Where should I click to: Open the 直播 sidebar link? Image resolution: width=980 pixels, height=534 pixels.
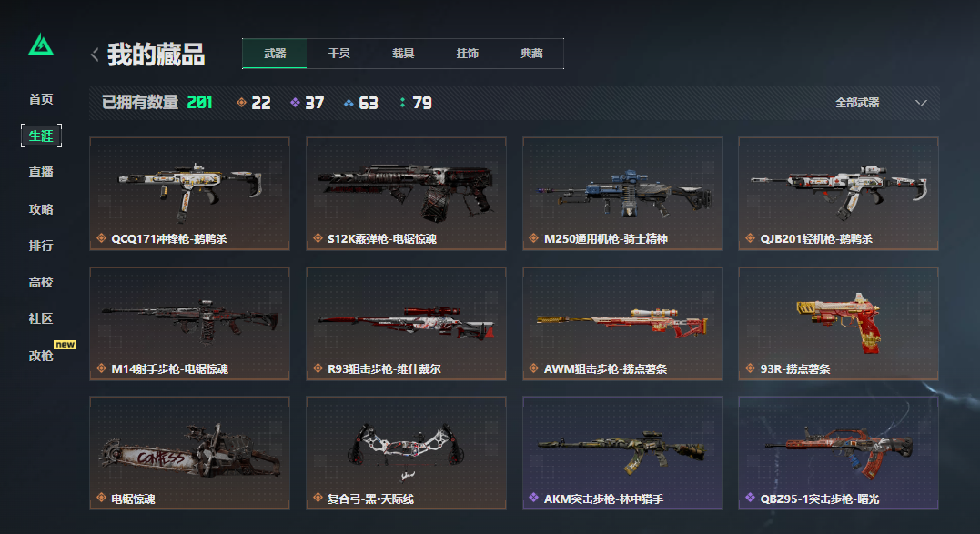click(41, 172)
